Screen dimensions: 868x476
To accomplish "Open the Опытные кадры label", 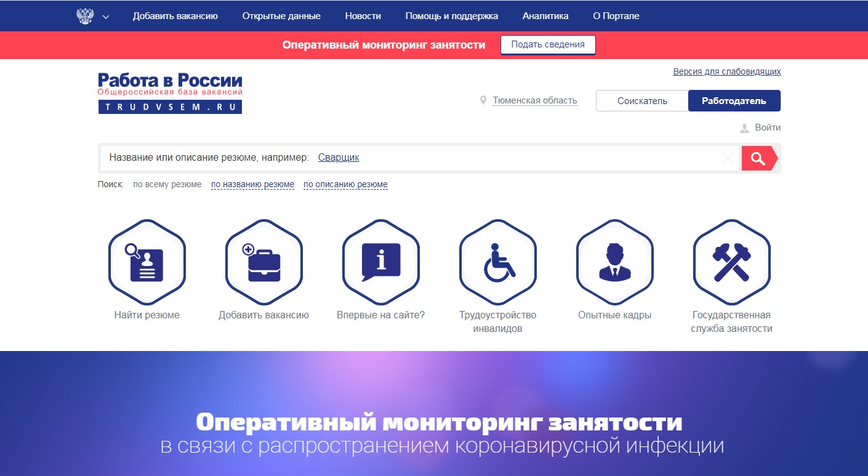I will coord(615,315).
